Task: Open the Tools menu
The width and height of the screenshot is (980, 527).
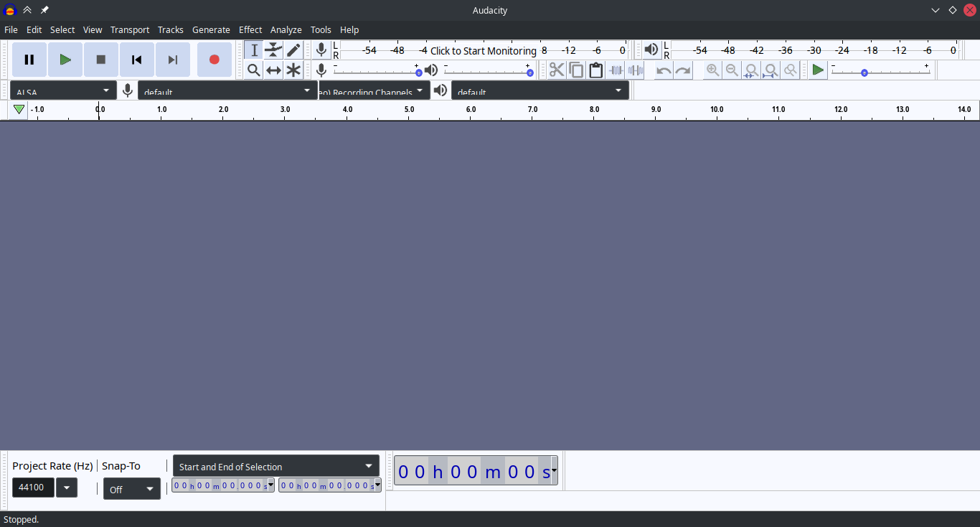Action: point(321,29)
